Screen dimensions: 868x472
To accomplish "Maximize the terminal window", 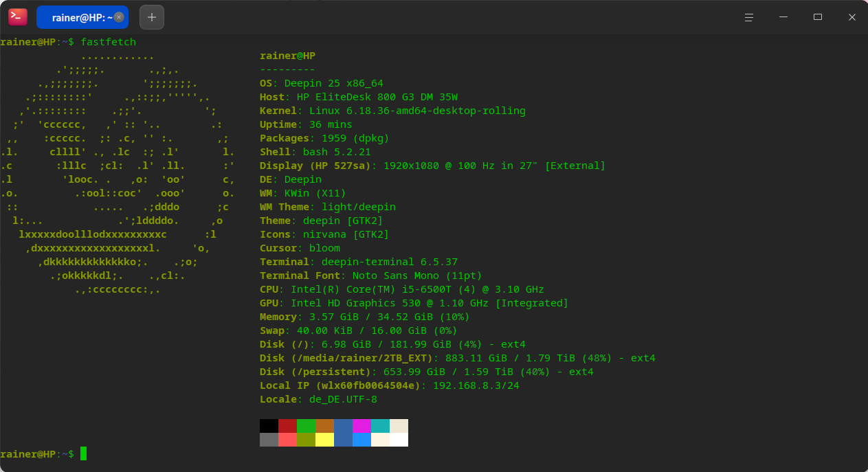I will [817, 17].
